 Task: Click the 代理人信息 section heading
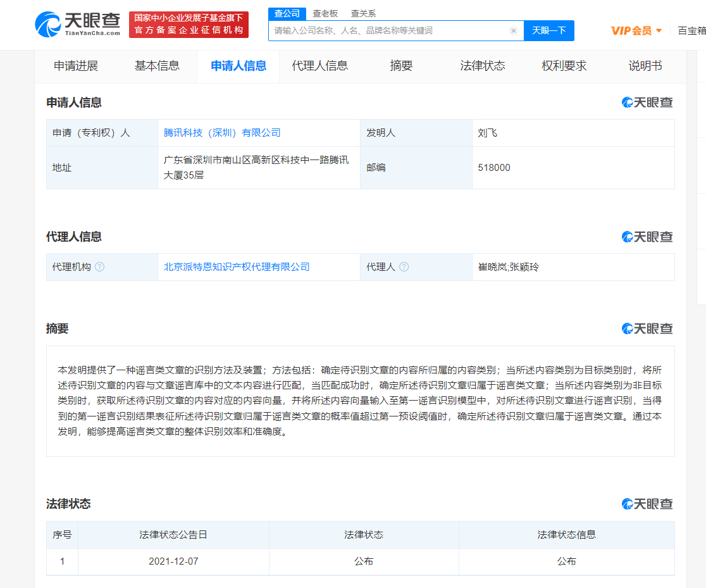pos(74,237)
